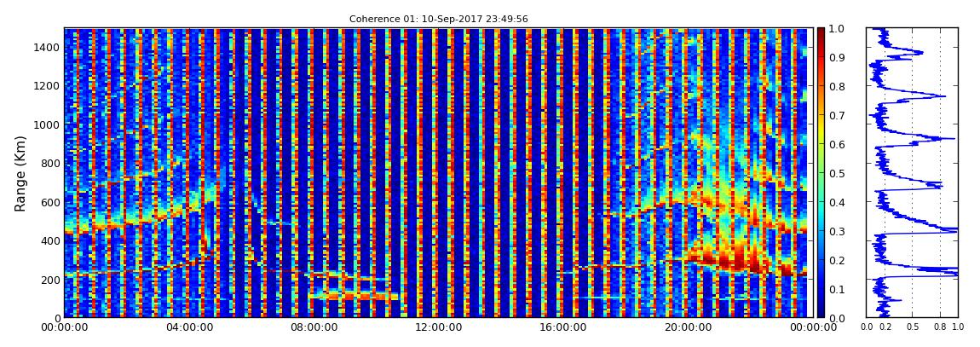Click the 200 range tick label

click(50, 280)
